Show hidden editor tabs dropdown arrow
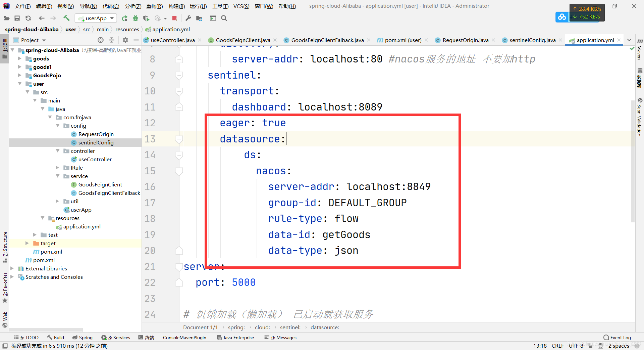The height and width of the screenshot is (350, 644). coord(629,40)
